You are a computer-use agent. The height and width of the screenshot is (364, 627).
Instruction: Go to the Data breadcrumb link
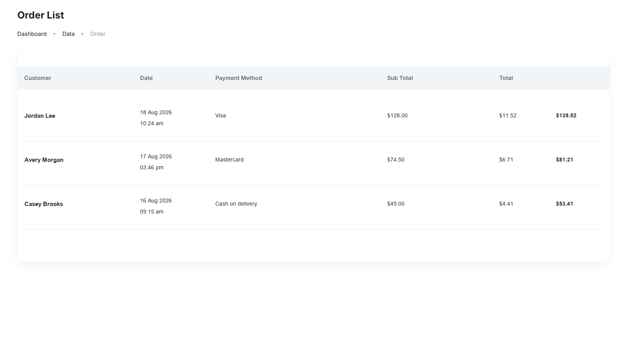(68, 34)
